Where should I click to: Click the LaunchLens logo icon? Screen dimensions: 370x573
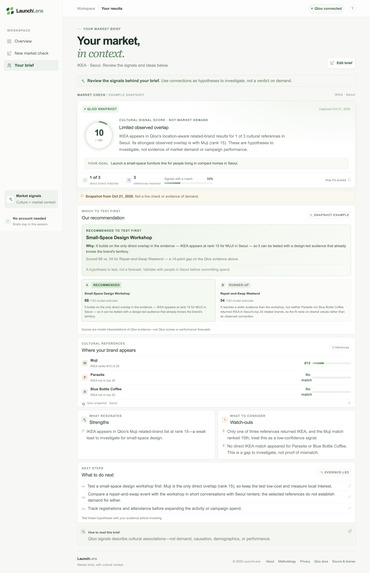coord(10,11)
